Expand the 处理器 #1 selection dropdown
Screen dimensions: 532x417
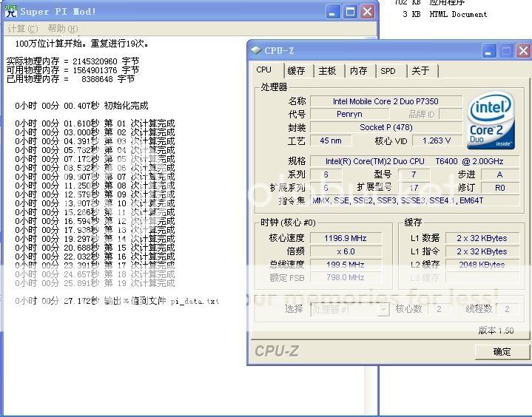[x=383, y=309]
